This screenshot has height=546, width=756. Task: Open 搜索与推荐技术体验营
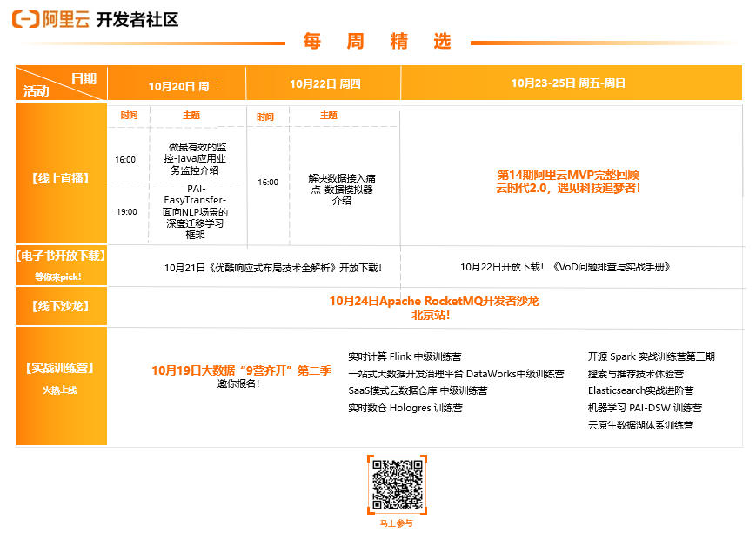(x=635, y=374)
